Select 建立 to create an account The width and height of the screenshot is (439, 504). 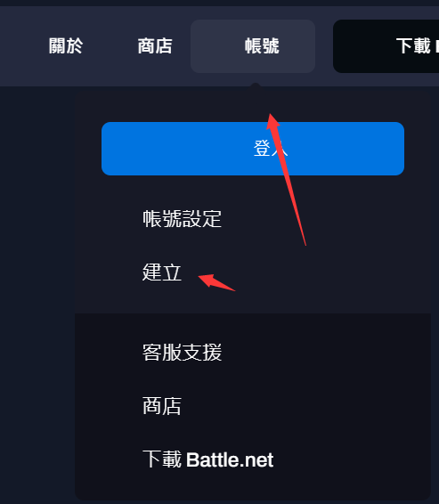coord(162,272)
